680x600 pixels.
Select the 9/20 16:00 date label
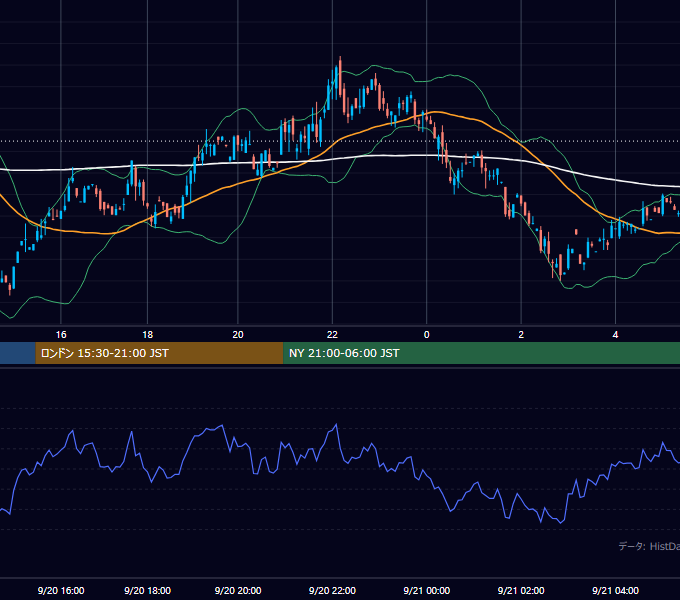pyautogui.click(x=61, y=590)
